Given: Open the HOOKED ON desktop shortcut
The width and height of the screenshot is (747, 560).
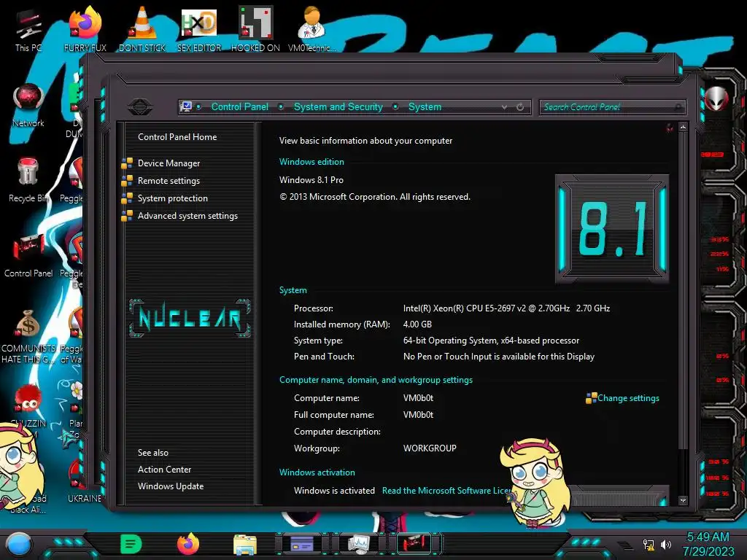Looking at the screenshot, I should (255, 29).
